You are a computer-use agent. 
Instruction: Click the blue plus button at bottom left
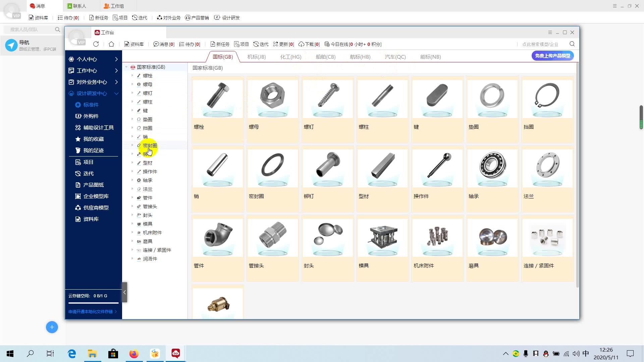click(52, 327)
